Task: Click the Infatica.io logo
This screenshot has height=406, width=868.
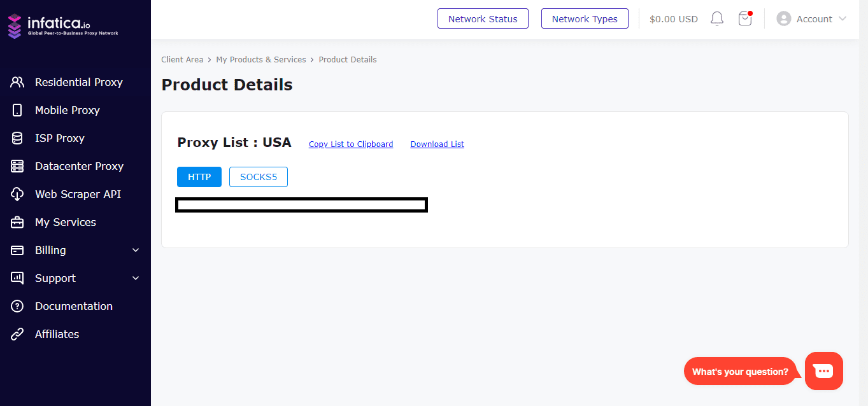Action: tap(62, 25)
